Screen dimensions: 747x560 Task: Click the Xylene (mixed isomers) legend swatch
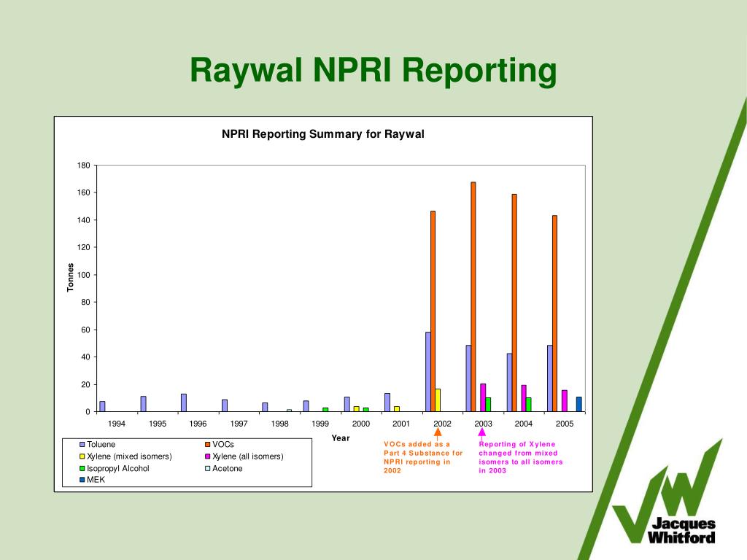pyautogui.click(x=82, y=456)
